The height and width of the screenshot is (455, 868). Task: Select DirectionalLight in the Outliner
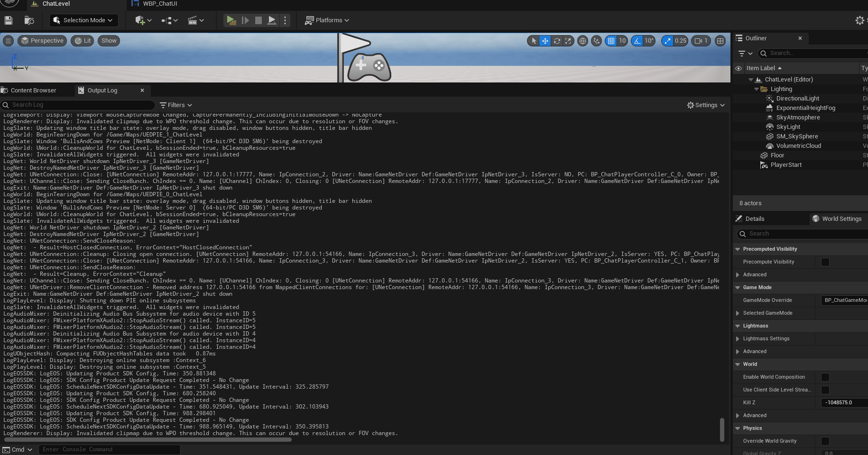click(797, 99)
